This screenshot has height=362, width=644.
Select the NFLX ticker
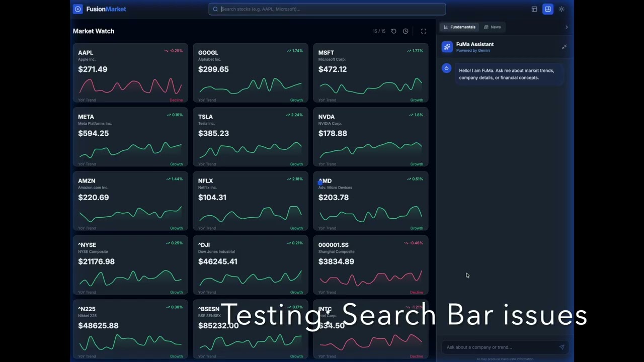pos(205,180)
